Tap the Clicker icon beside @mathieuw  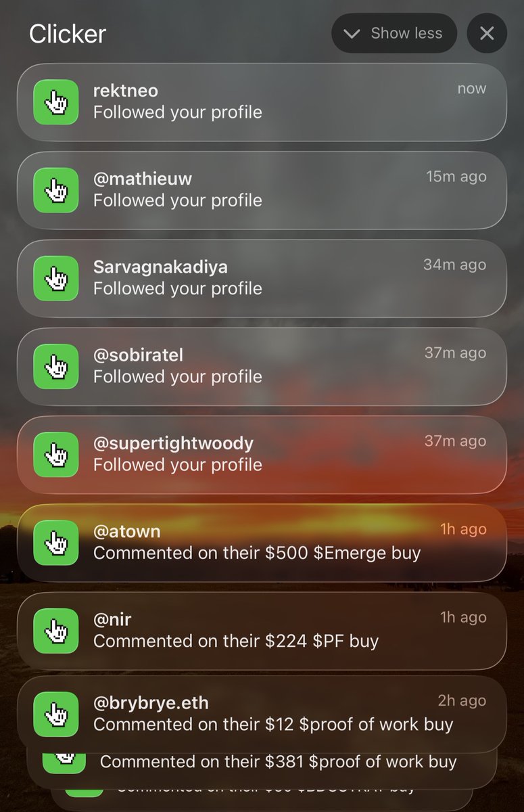click(56, 189)
